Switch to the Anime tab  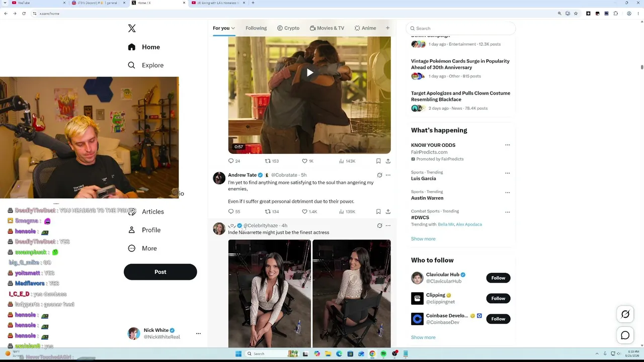(365, 28)
